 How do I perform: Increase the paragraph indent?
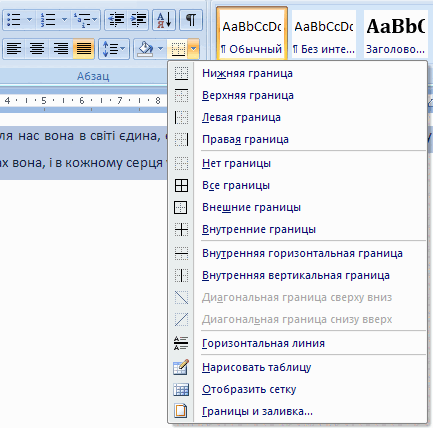point(138,20)
